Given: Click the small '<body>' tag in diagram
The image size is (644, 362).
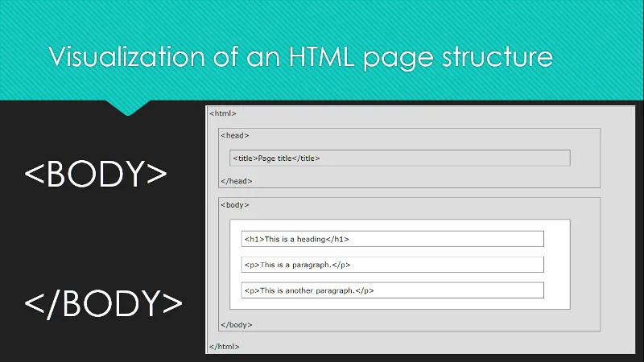Looking at the screenshot, I should [x=235, y=205].
